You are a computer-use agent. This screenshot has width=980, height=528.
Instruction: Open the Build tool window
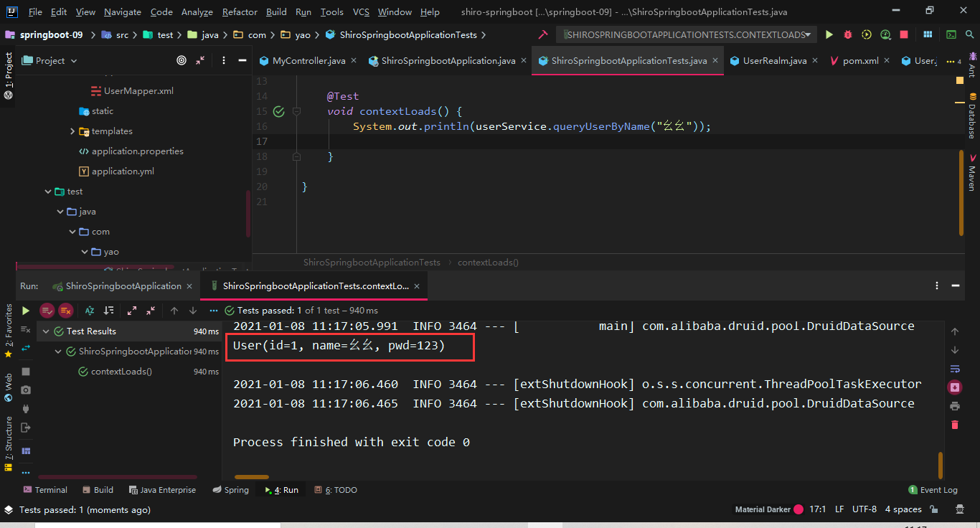pyautogui.click(x=98, y=490)
